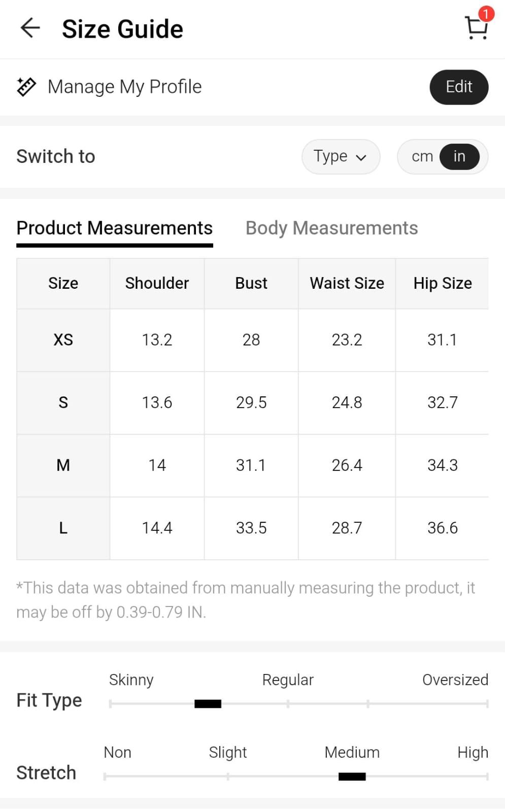Screen dimensions: 505x812
Task: Select the XS size row
Action: coord(63,340)
